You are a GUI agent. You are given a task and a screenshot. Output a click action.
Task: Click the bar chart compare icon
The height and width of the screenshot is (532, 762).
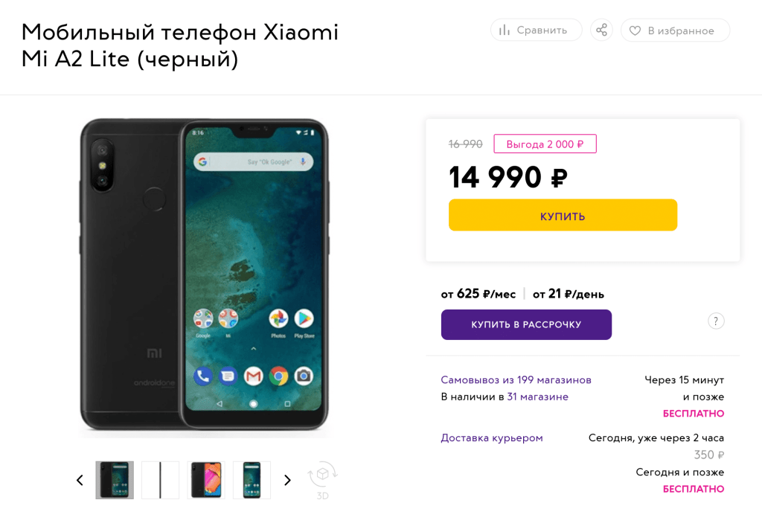pyautogui.click(x=505, y=30)
